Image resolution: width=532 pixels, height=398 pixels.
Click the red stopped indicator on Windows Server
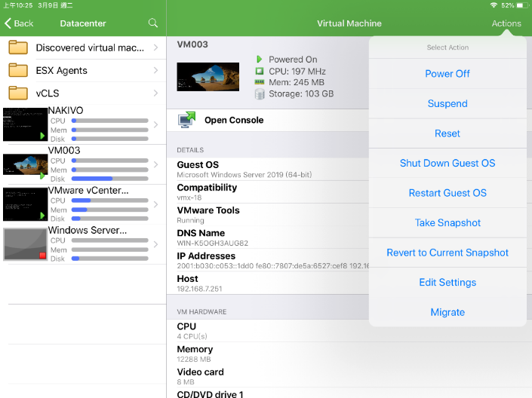coord(42,256)
